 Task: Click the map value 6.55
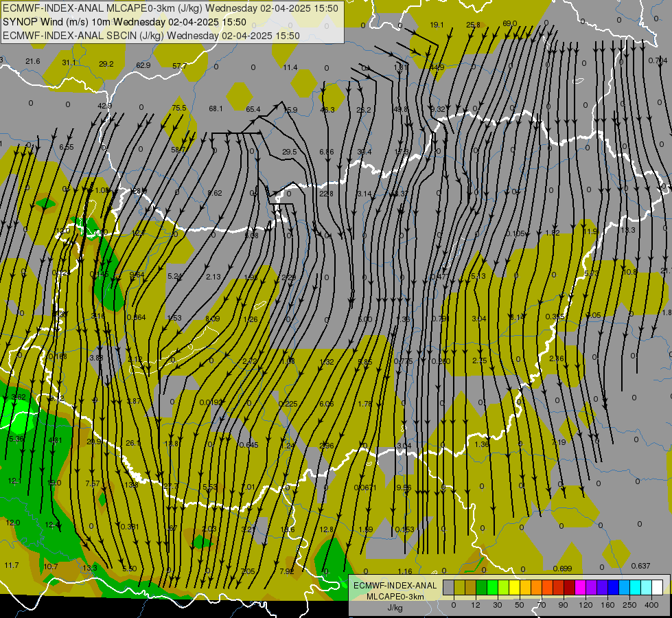[x=67, y=147]
